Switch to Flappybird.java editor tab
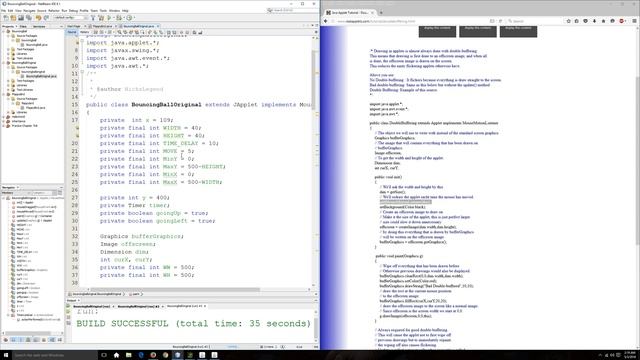Screen dimensions: 640x360 (x=102, y=26)
